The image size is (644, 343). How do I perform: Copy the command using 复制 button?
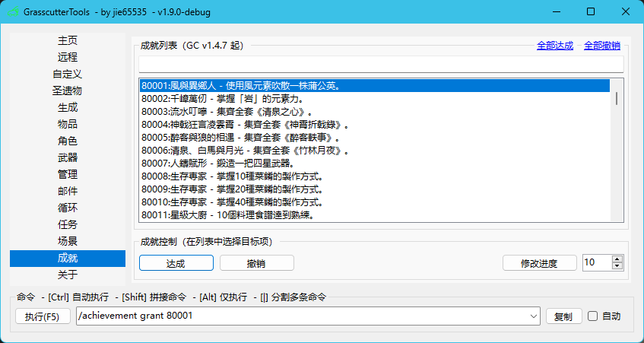tap(563, 316)
